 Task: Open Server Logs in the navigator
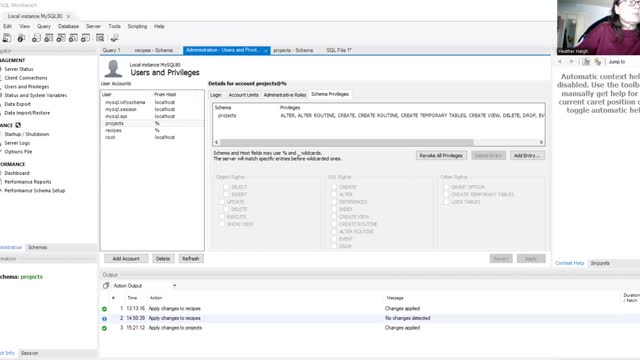point(17,143)
